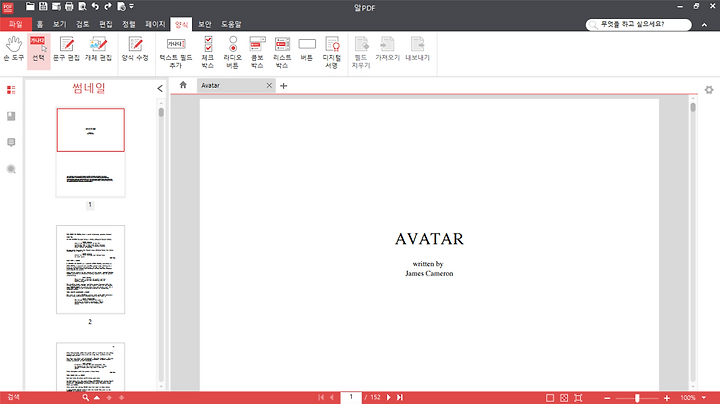The height and width of the screenshot is (404, 720).
Task: Close the Avatar document tab
Action: point(269,85)
